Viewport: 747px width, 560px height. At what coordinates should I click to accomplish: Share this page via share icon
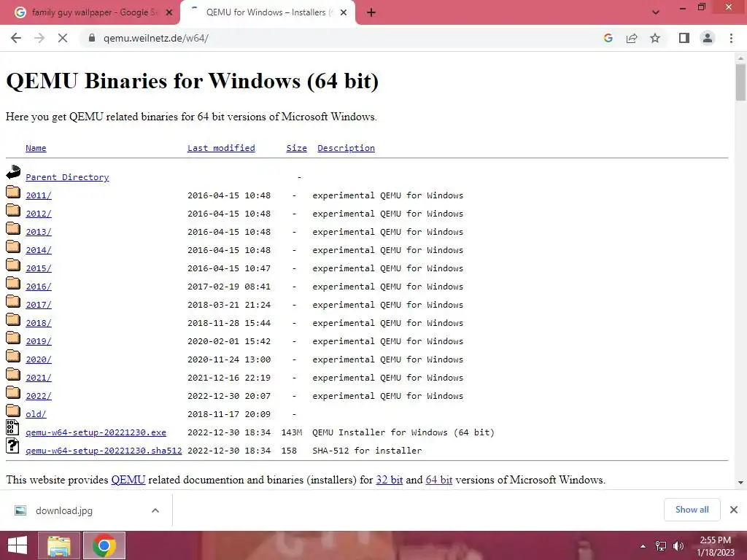[632, 38]
